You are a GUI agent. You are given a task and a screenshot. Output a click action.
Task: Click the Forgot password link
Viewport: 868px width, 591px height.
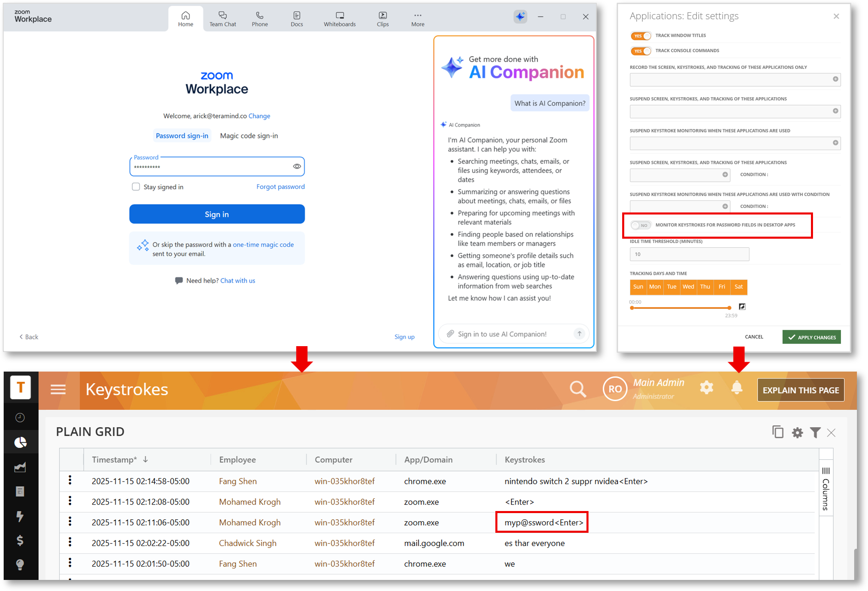click(280, 187)
